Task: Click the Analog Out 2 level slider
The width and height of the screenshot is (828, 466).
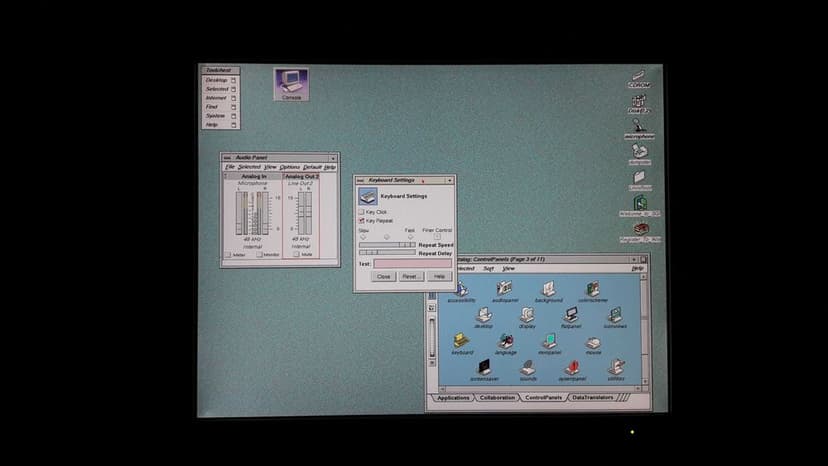Action: coord(305,213)
